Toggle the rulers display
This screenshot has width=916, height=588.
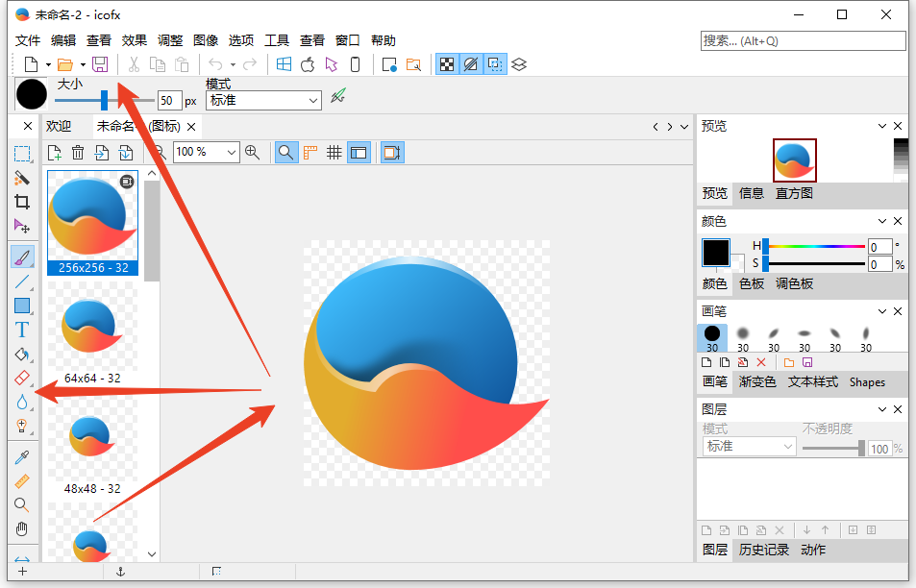pos(310,152)
